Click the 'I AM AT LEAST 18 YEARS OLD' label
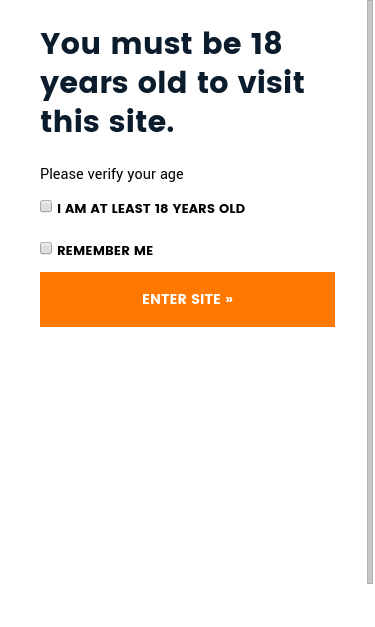The width and height of the screenshot is (375, 627). (151, 209)
